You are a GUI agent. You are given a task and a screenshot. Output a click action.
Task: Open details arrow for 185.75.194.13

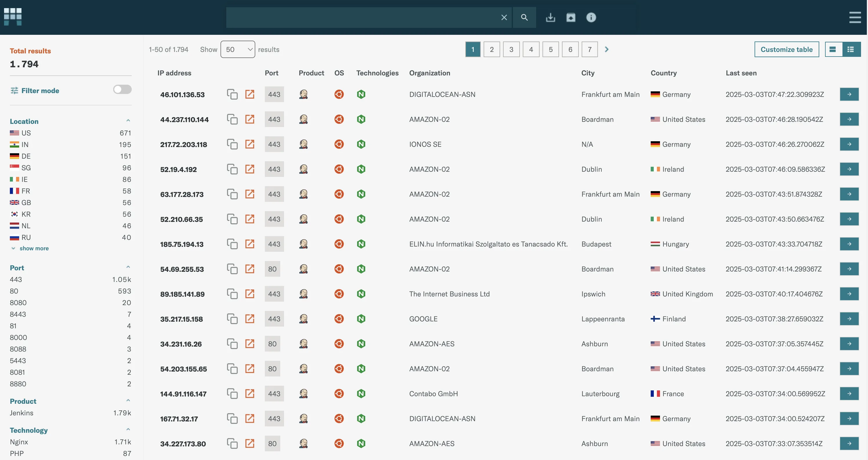[x=849, y=244]
